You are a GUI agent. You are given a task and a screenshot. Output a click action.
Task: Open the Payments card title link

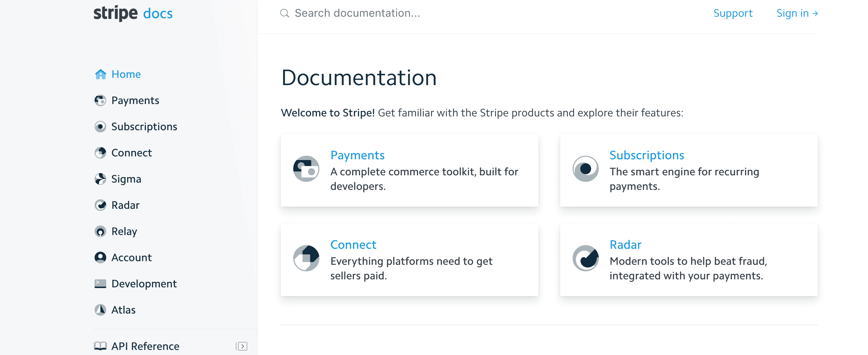(357, 155)
